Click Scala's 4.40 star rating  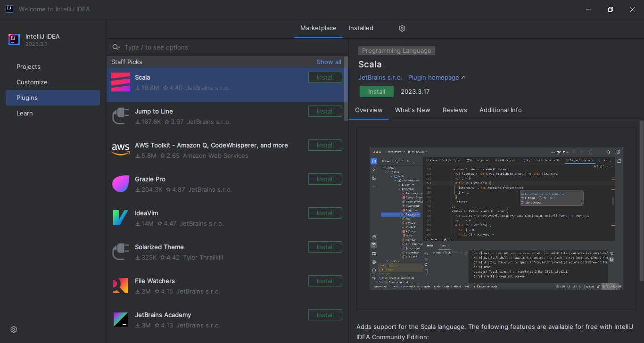pos(173,88)
